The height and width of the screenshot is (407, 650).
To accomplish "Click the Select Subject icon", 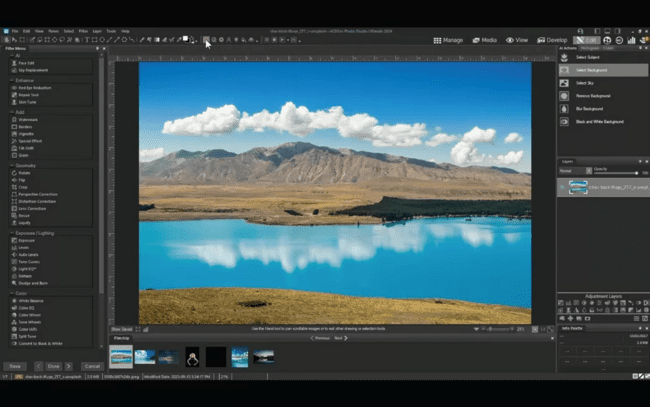I will (564, 57).
